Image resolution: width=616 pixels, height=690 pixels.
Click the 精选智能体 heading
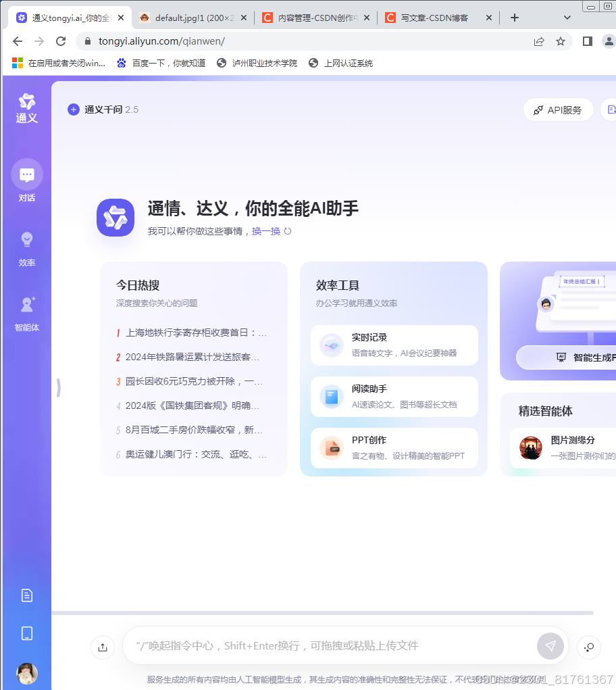tap(545, 411)
